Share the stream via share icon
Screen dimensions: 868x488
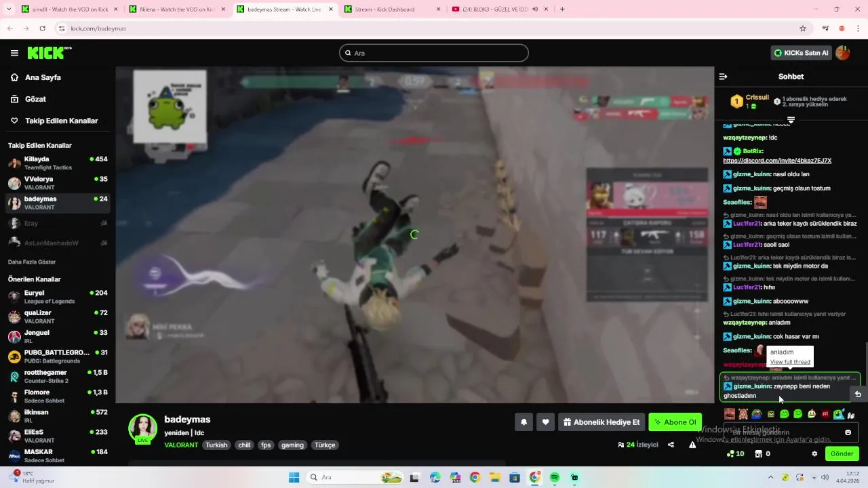(671, 445)
